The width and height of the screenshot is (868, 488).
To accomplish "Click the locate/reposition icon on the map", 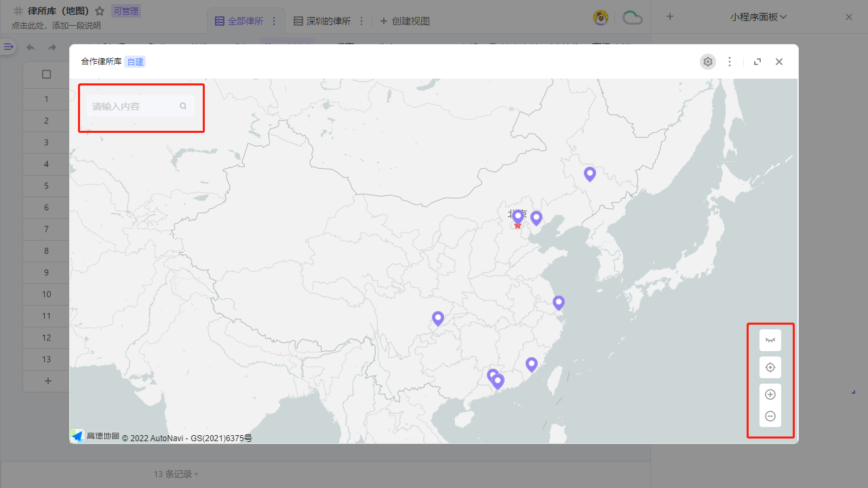I will [x=770, y=367].
